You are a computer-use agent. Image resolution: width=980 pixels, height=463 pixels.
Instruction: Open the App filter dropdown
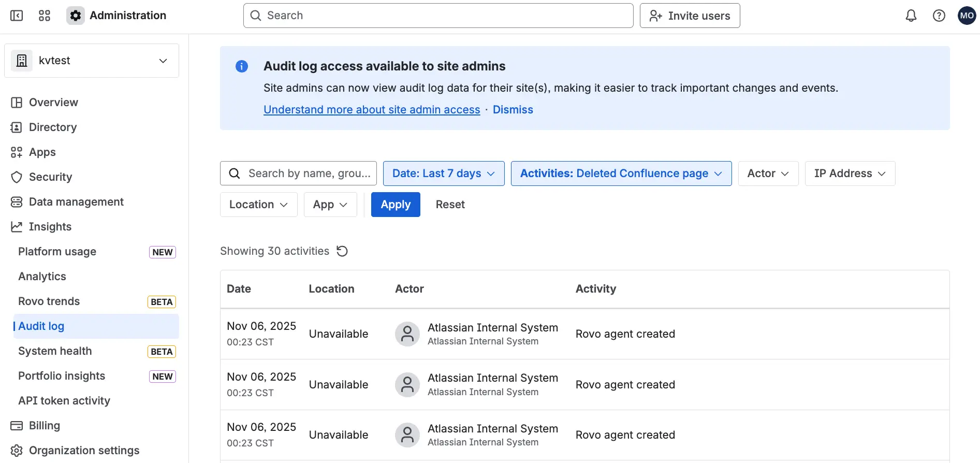[330, 205]
